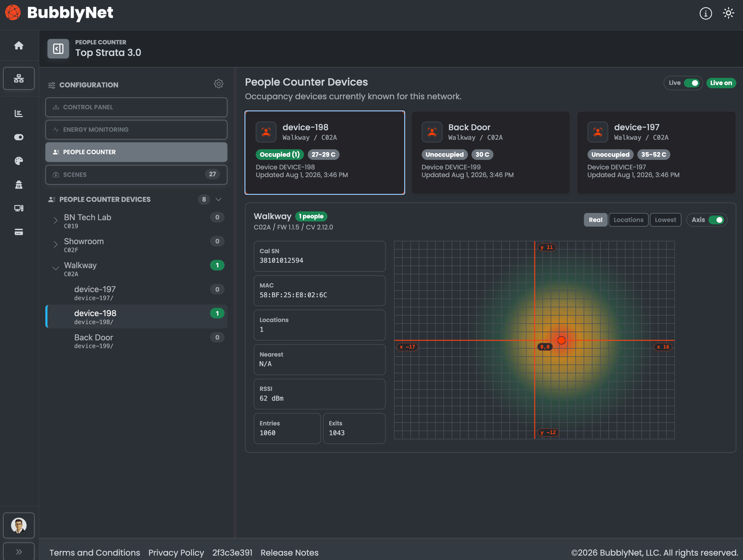
Task: Click the RSSI value 62 dBm
Action: (x=272, y=398)
